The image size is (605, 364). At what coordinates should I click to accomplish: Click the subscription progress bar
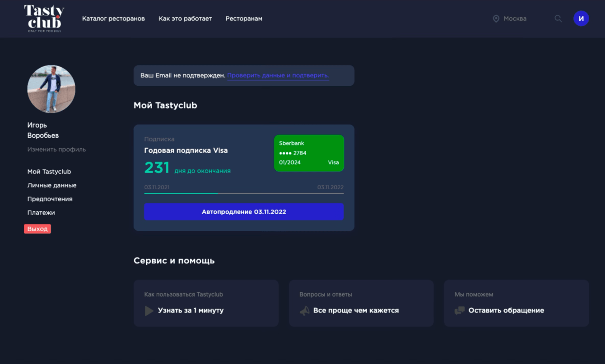pos(244,193)
